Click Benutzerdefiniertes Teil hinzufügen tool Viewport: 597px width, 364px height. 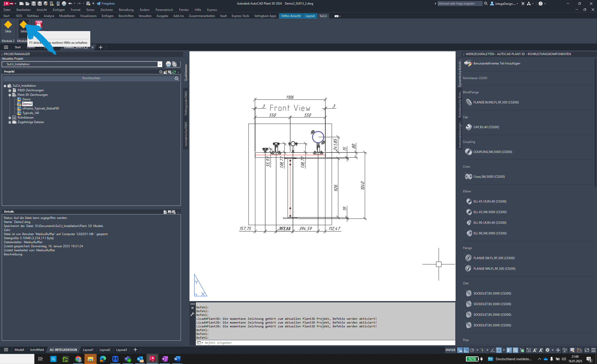click(x=492, y=63)
